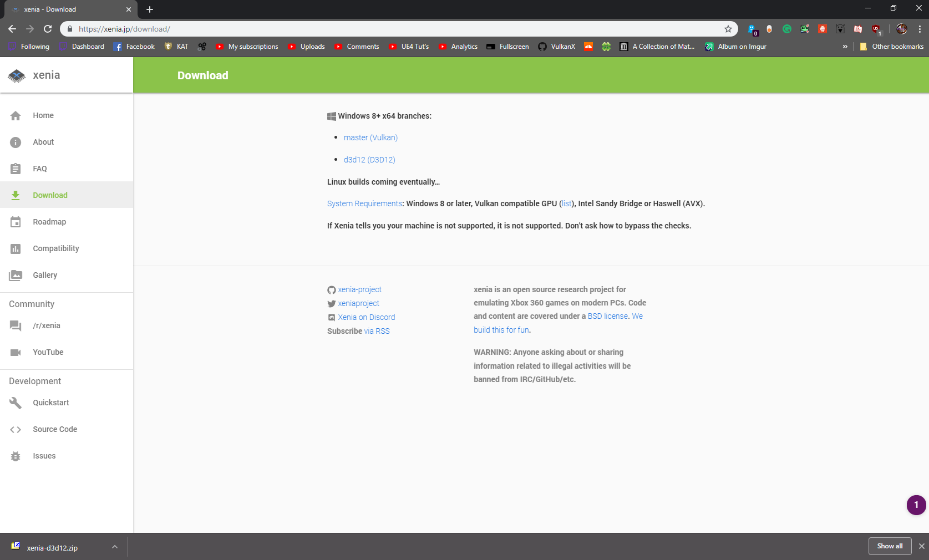Click the Compatibility chart icon
929x560 pixels.
pyautogui.click(x=16, y=248)
